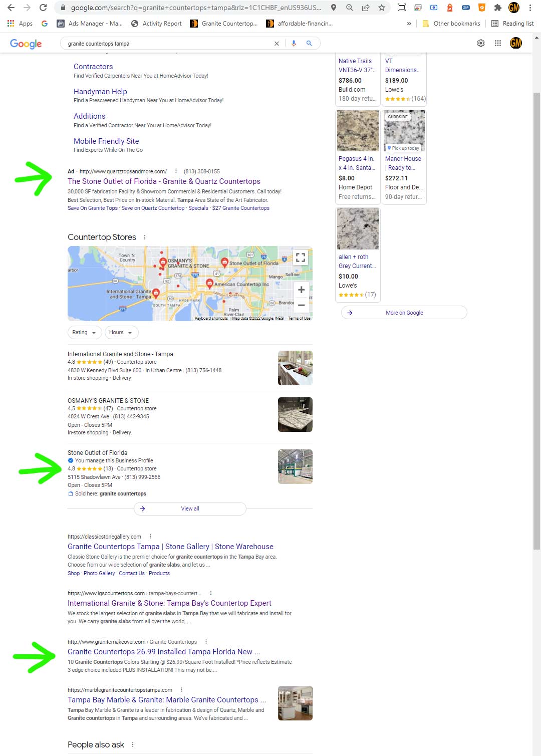Image resolution: width=541 pixels, height=756 pixels.
Task: Expand the map to fullscreen
Action: pyautogui.click(x=301, y=258)
